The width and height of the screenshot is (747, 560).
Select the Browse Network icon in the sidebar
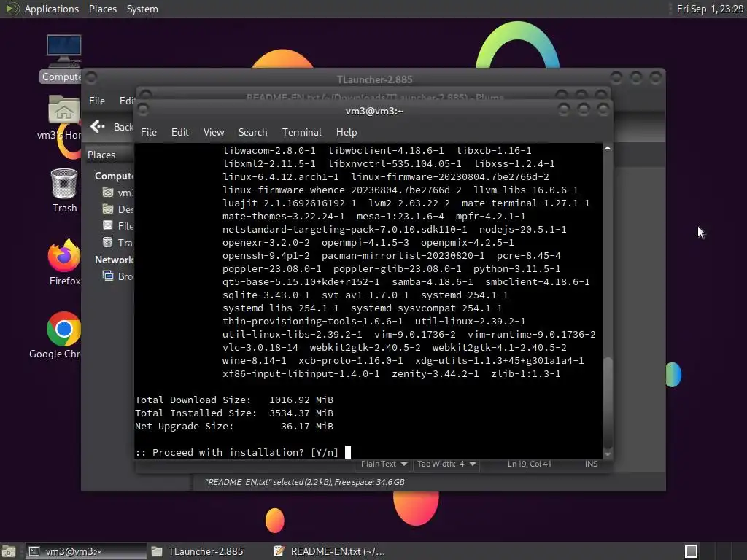(x=108, y=276)
